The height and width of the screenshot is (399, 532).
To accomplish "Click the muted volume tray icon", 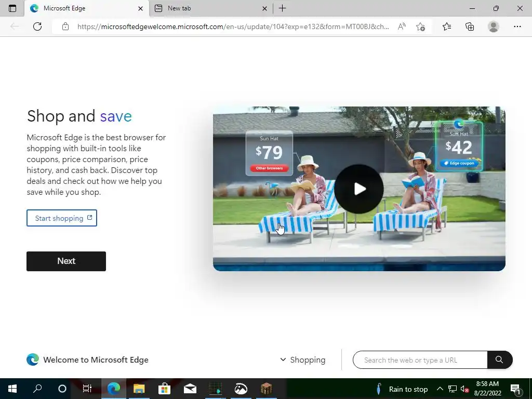I will pos(464,389).
